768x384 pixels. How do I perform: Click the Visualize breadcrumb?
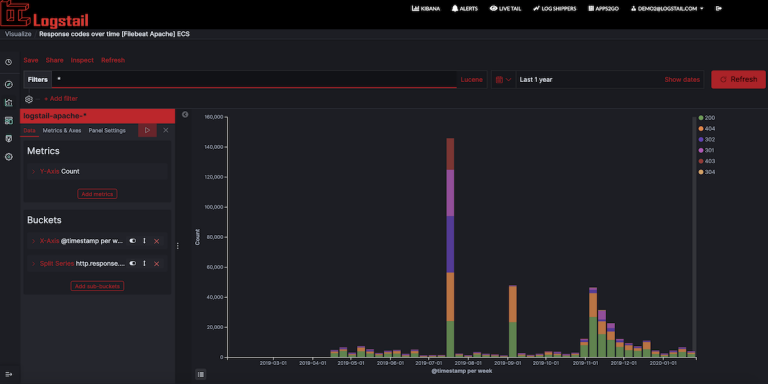18,34
